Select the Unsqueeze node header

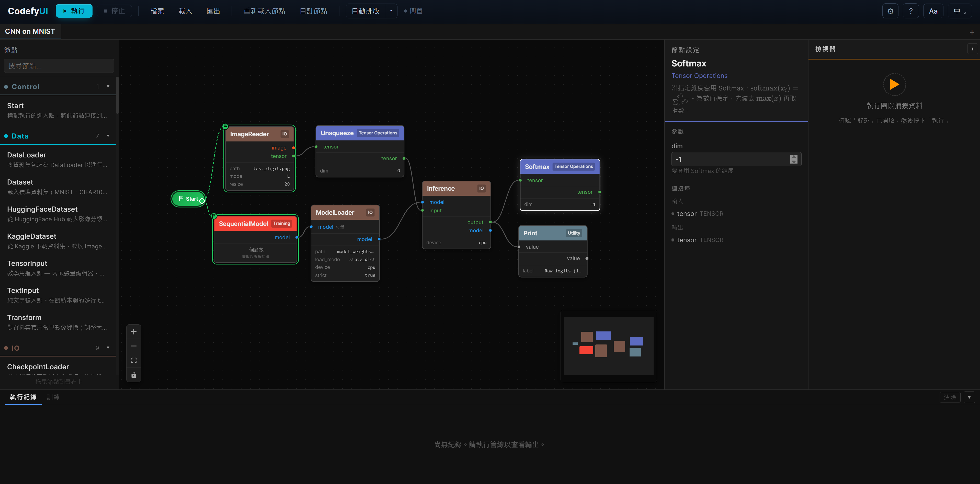pos(359,133)
